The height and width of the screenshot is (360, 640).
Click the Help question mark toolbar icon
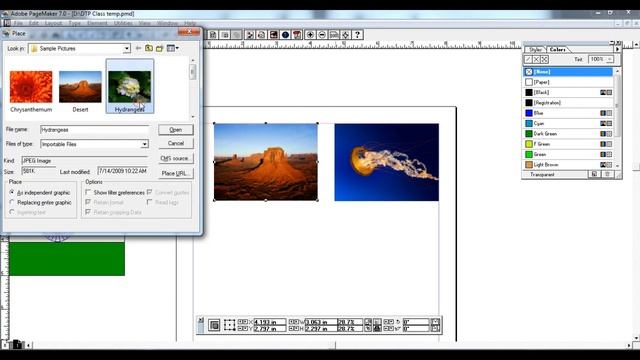tap(357, 35)
